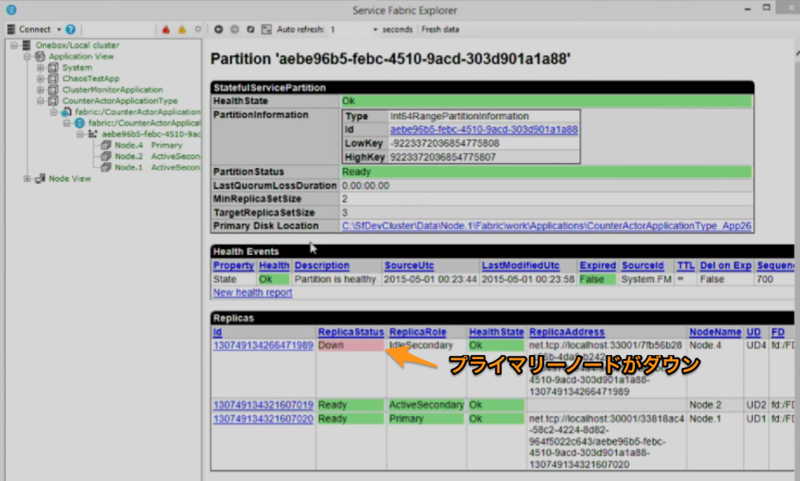Expand the Node View tree node
The width and height of the screenshot is (800, 481).
28,179
